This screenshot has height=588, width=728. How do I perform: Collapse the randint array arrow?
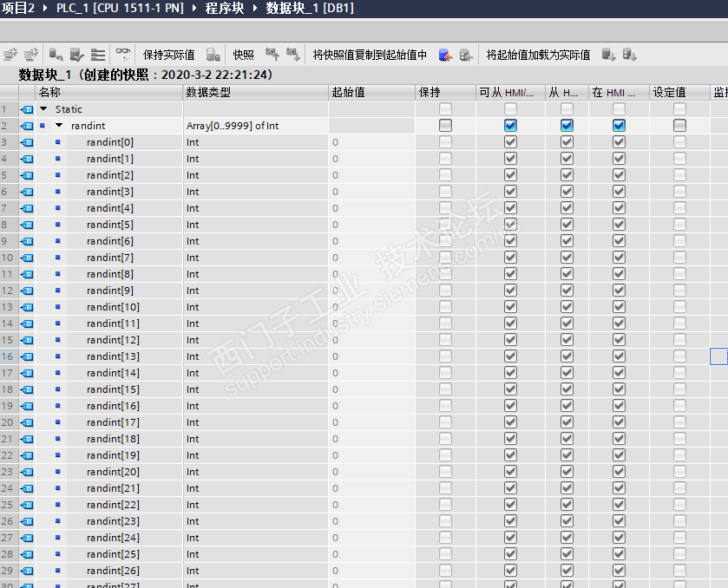click(59, 125)
